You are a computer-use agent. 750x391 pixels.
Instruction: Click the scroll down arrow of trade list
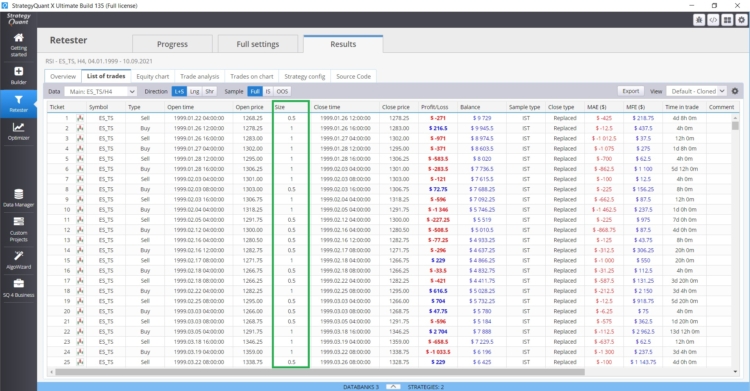(735, 371)
